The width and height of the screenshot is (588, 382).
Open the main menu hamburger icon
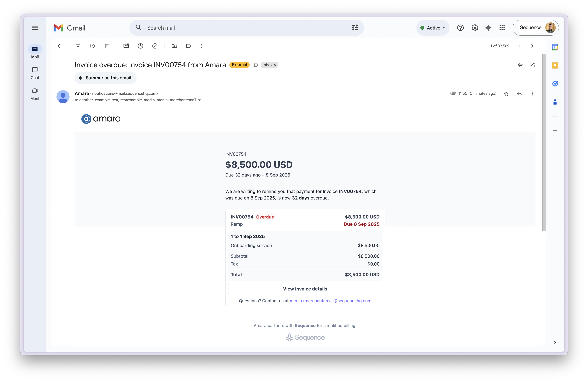35,28
